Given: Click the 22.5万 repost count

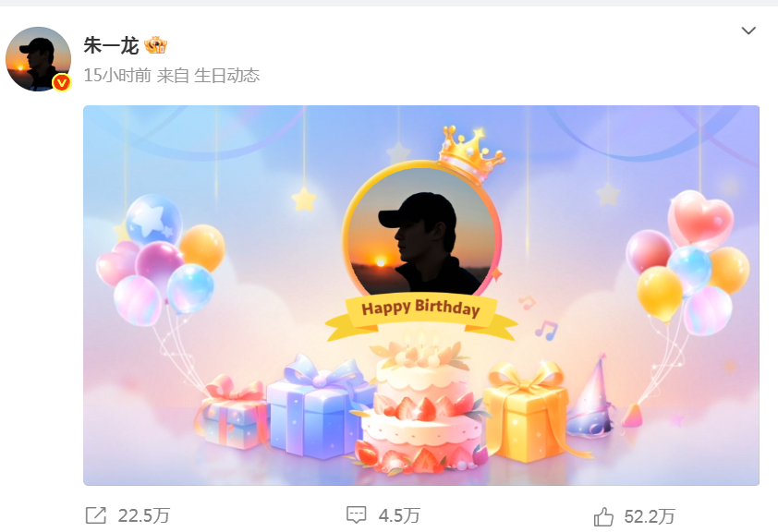Looking at the screenshot, I should [x=144, y=515].
